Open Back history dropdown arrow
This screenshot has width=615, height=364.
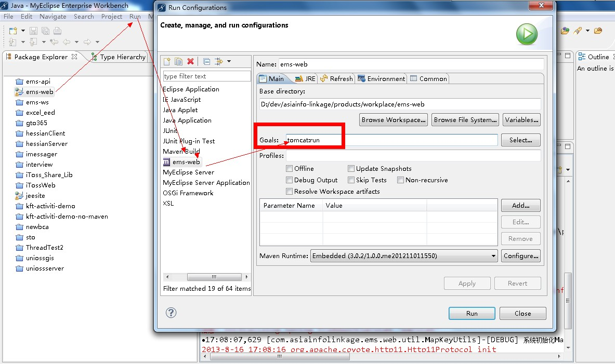(76, 42)
